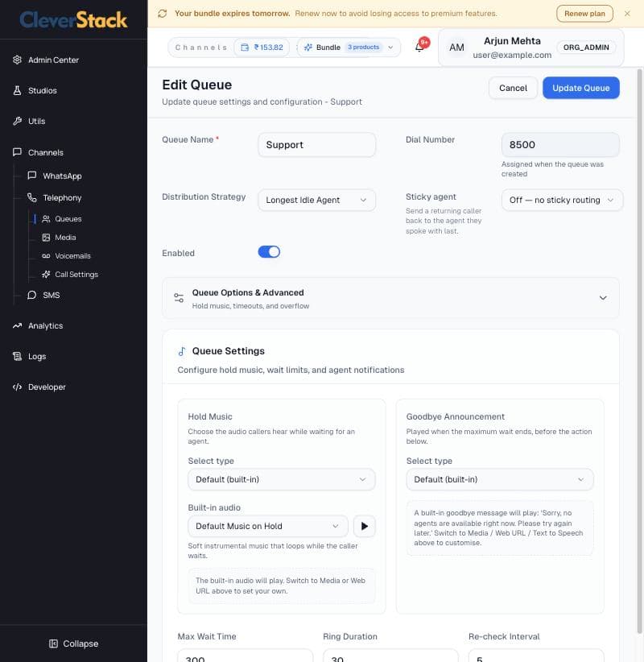Open the Goodbye Announcement Select type dropdown

(500, 479)
